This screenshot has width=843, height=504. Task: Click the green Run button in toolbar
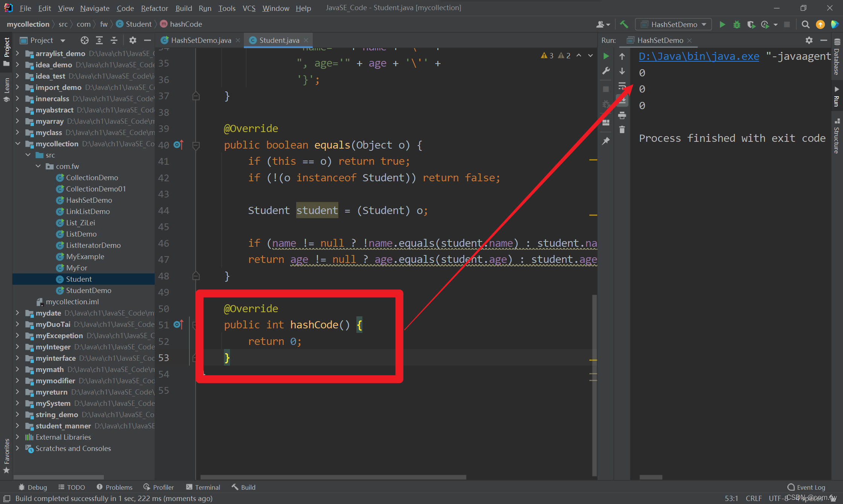click(x=722, y=24)
